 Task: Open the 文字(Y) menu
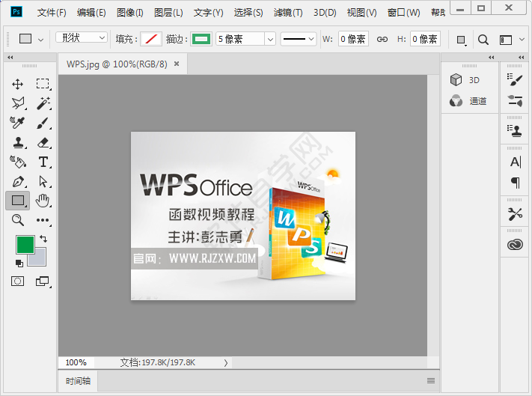(x=208, y=13)
